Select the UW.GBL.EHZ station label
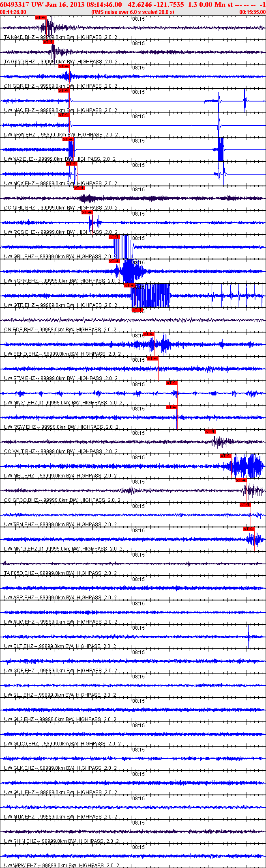Screen dimensions: 266x868 coord(61,257)
